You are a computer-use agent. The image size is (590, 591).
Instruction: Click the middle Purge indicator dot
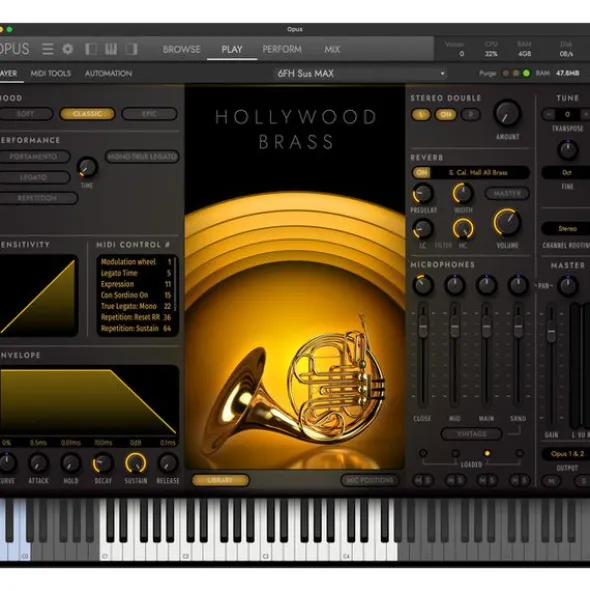pos(516,73)
